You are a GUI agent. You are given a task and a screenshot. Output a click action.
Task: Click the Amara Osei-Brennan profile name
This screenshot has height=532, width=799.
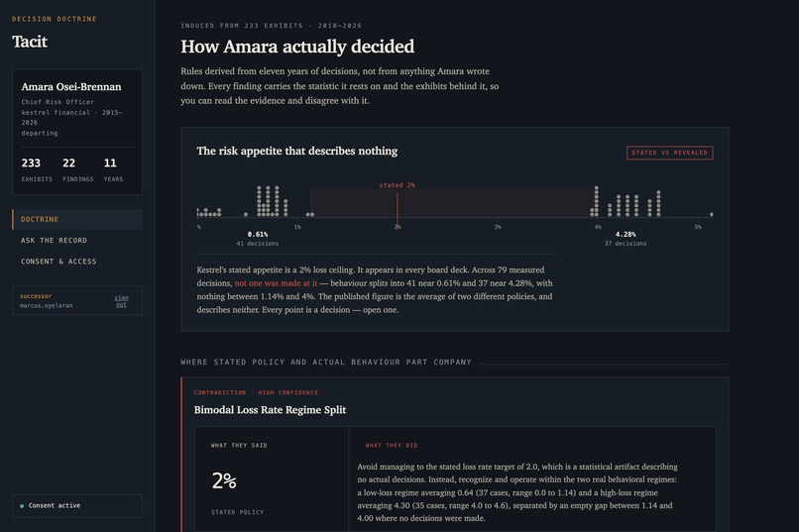pos(71,86)
